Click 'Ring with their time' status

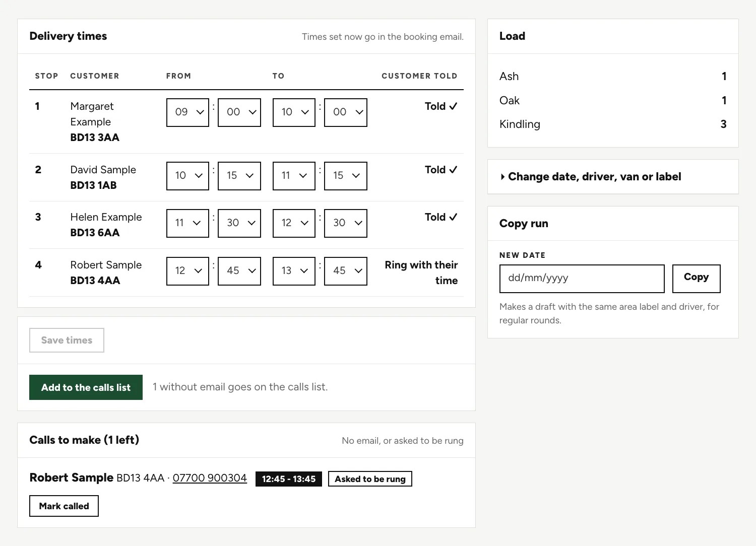[421, 272]
